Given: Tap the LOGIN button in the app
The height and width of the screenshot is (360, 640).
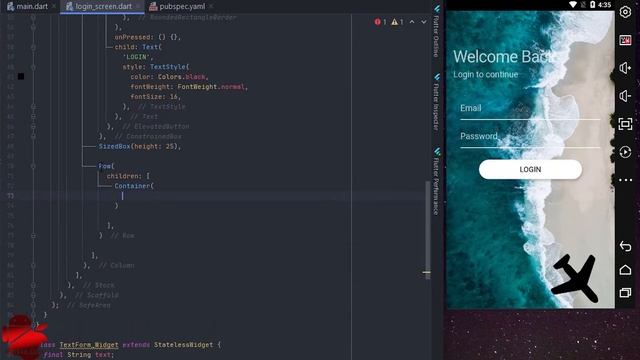Looking at the screenshot, I should click(x=530, y=169).
